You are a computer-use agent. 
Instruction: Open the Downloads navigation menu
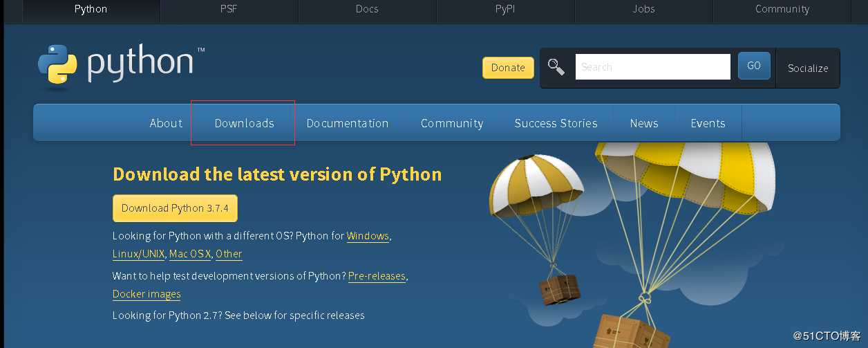click(x=244, y=123)
